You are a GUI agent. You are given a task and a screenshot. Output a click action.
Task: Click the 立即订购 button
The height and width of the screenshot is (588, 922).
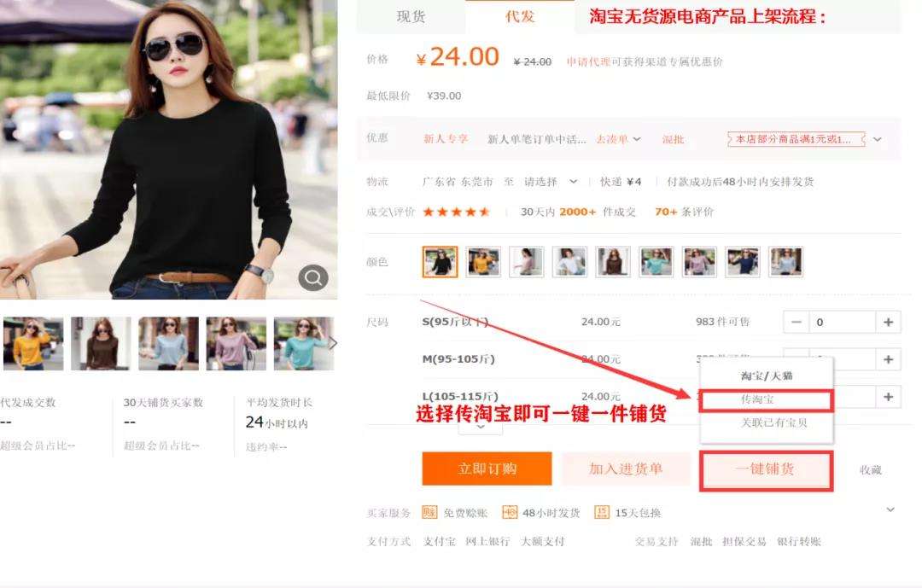487,469
